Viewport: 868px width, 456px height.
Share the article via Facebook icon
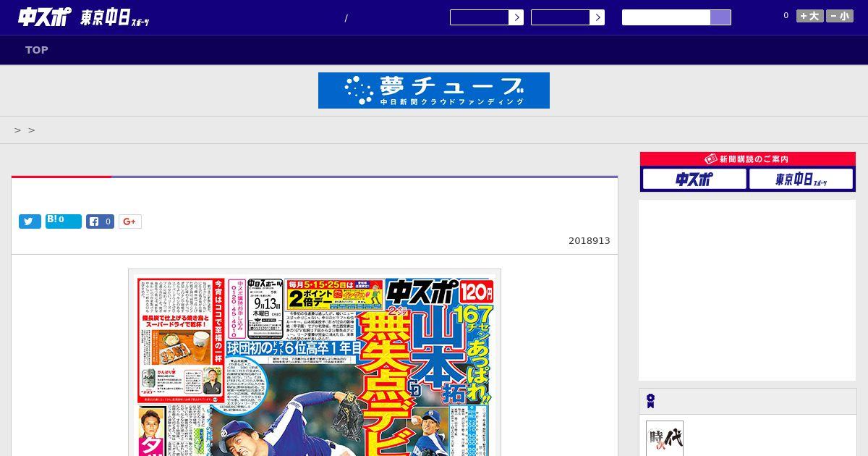tap(101, 221)
